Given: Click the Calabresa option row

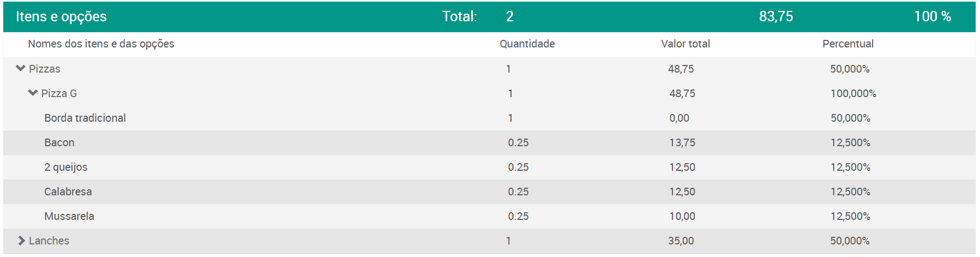Looking at the screenshot, I should click(489, 192).
